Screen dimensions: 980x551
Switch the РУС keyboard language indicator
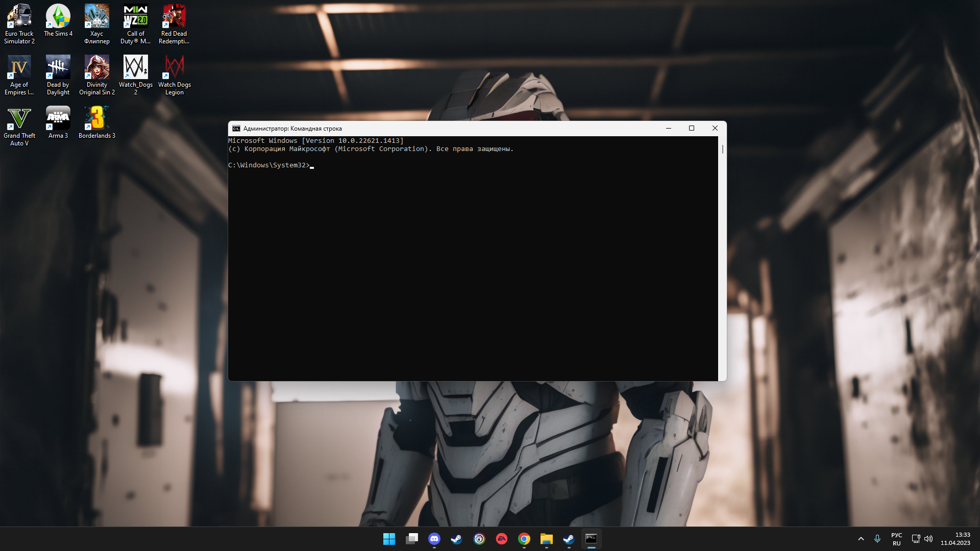click(896, 539)
